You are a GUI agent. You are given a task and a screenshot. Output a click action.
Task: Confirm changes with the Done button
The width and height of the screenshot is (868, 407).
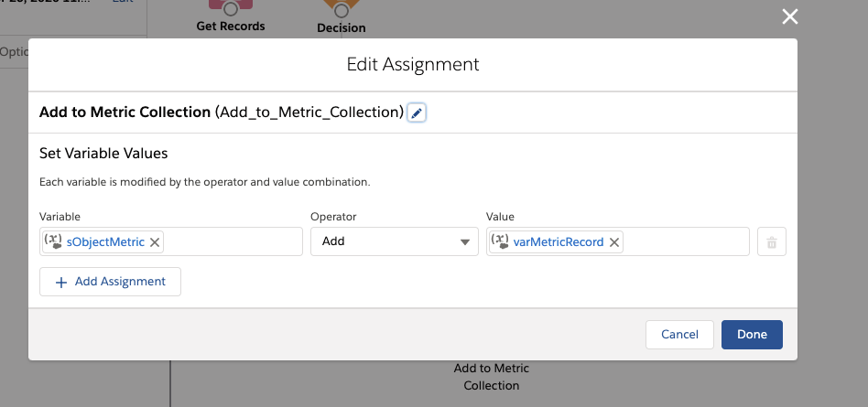[752, 335]
